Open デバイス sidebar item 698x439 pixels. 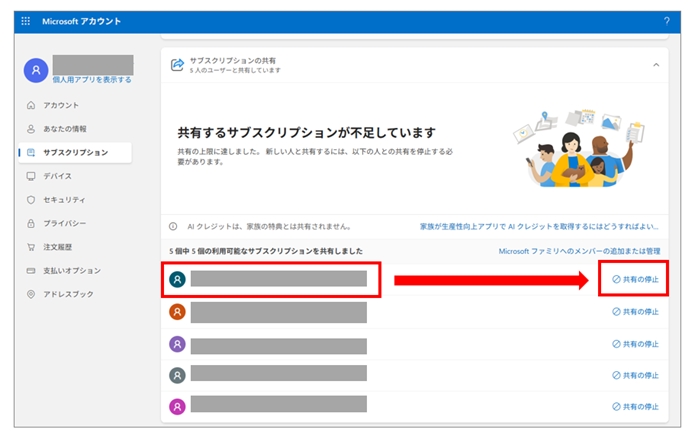point(57,176)
